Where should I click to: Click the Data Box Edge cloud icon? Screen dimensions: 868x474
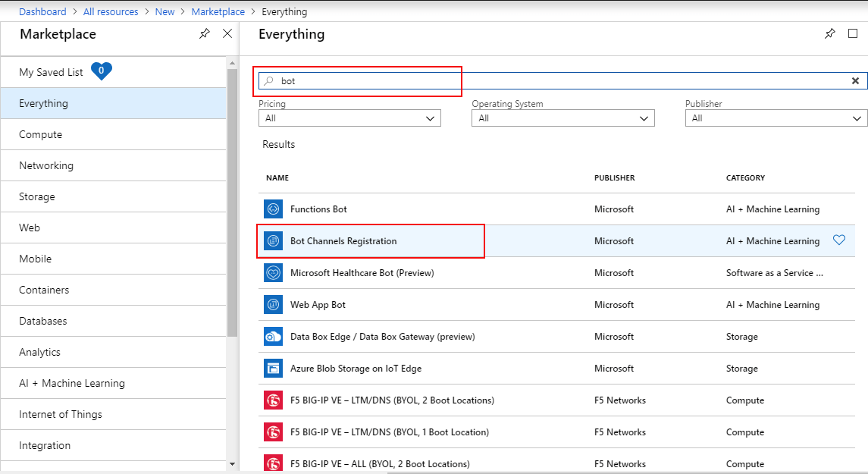(274, 337)
